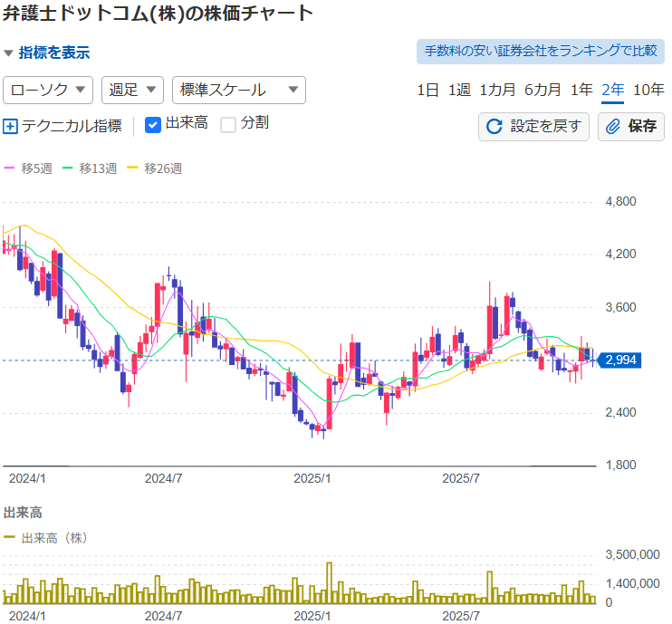
Task: Click the green 移13週 legend marker
Action: click(x=69, y=168)
